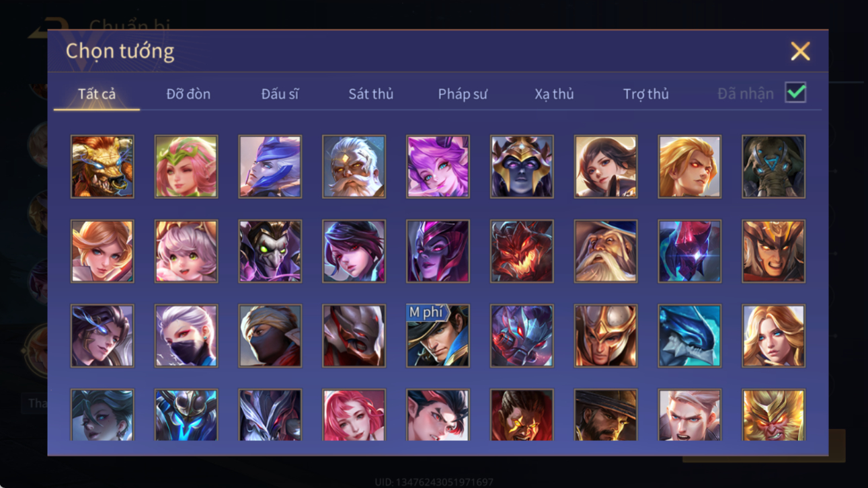Close the 'Chọn tướng' dialog
The width and height of the screenshot is (868, 488).
pyautogui.click(x=800, y=51)
